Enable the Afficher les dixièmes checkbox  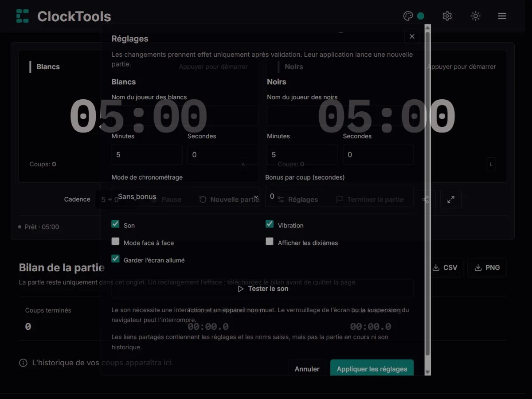point(270,241)
